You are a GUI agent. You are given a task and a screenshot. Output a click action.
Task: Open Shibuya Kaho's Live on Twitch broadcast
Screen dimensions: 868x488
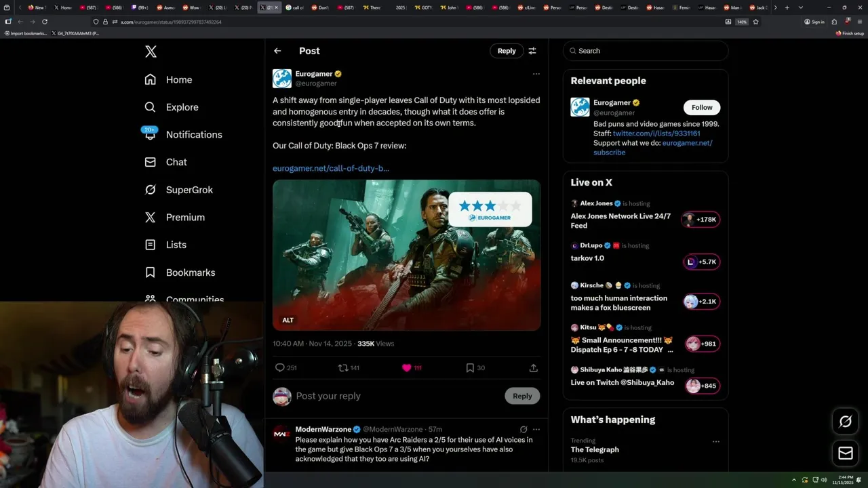tap(623, 382)
